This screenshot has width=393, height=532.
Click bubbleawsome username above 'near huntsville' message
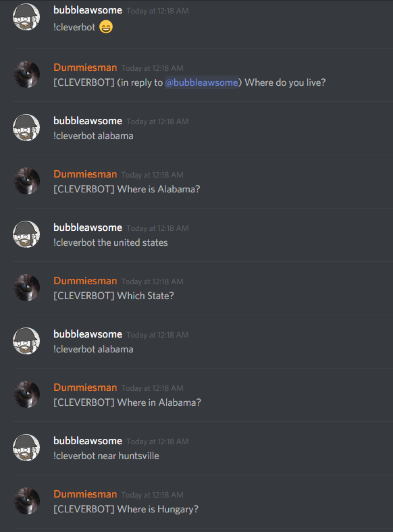click(88, 441)
